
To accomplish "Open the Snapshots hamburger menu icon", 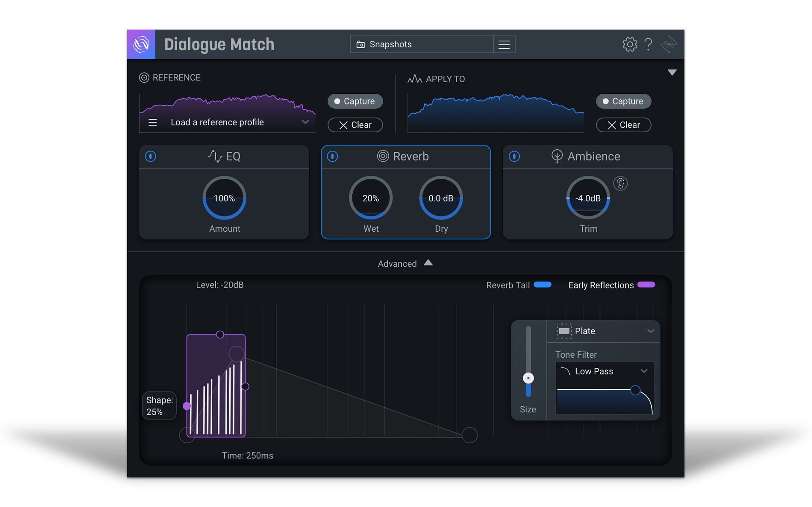I will [x=504, y=44].
